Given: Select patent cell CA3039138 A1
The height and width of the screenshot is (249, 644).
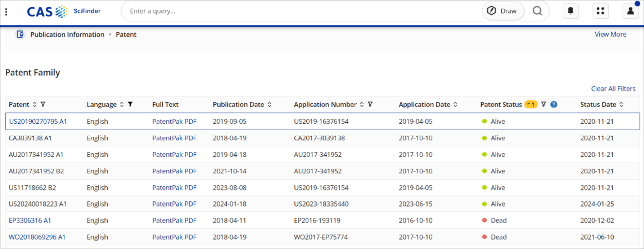Looking at the screenshot, I should (30, 138).
